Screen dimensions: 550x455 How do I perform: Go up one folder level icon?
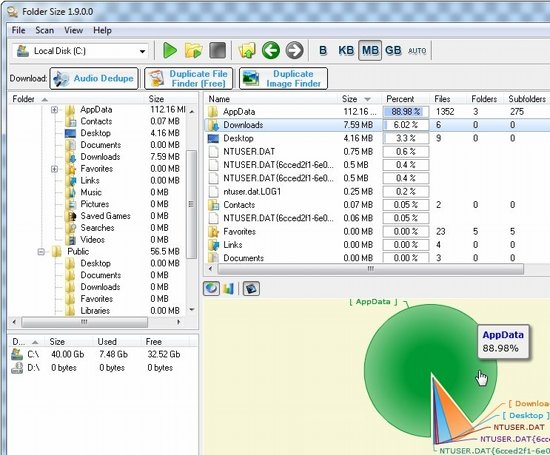pyautogui.click(x=247, y=51)
